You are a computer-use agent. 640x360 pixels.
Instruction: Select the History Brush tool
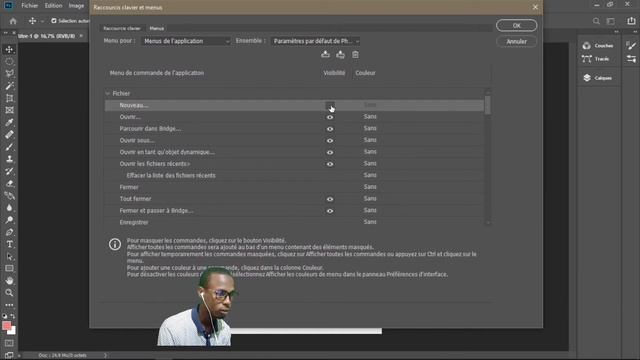click(x=9, y=171)
